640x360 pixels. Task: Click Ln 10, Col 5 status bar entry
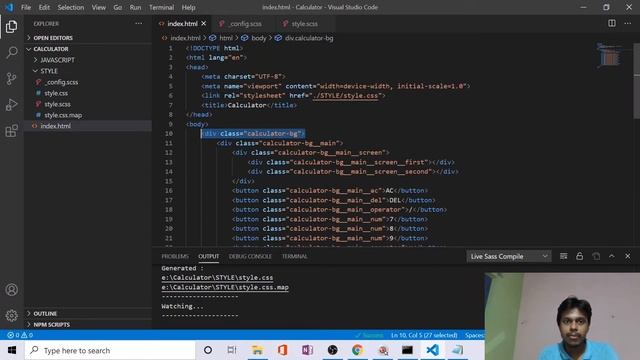click(424, 335)
